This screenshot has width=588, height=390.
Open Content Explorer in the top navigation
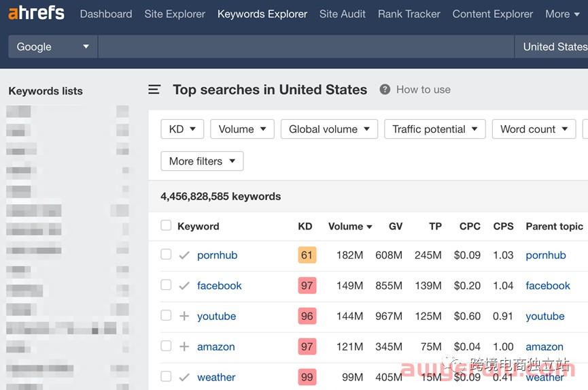[x=493, y=14]
